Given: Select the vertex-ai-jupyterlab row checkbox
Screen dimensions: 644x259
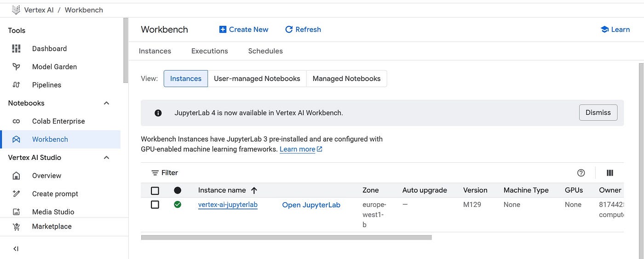Looking at the screenshot, I should click(x=155, y=205).
